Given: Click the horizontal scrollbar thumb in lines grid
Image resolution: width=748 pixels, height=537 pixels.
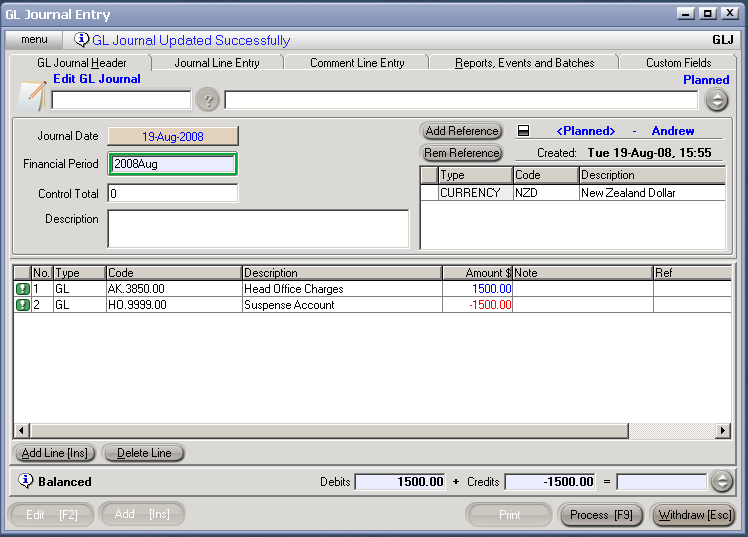Looking at the screenshot, I should [x=329, y=431].
